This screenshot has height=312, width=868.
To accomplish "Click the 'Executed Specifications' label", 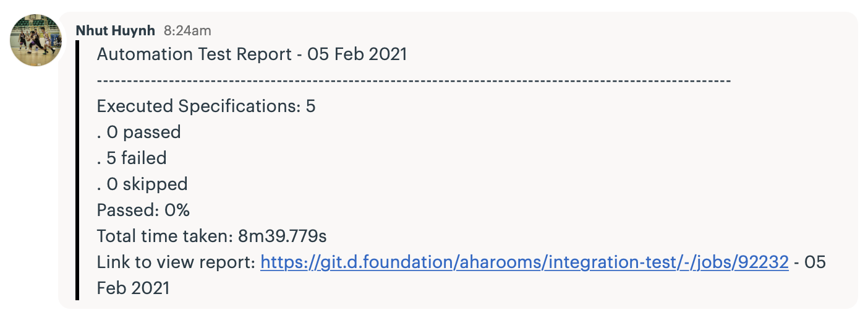I will [198, 106].
